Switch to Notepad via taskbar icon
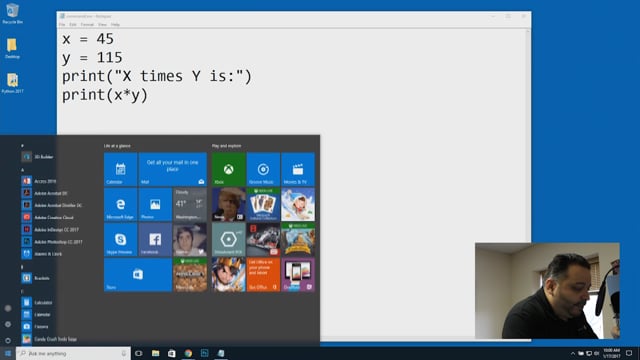 click(x=221, y=353)
